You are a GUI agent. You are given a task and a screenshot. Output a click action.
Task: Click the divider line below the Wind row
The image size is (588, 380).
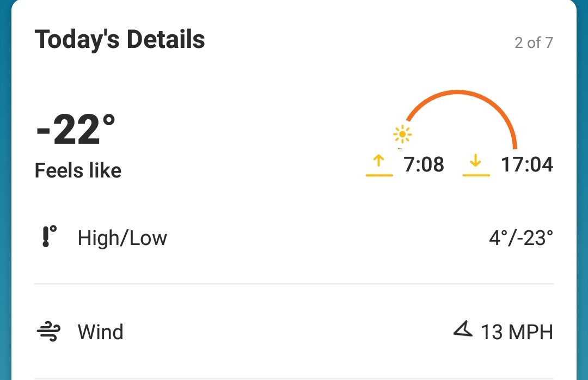(x=294, y=378)
